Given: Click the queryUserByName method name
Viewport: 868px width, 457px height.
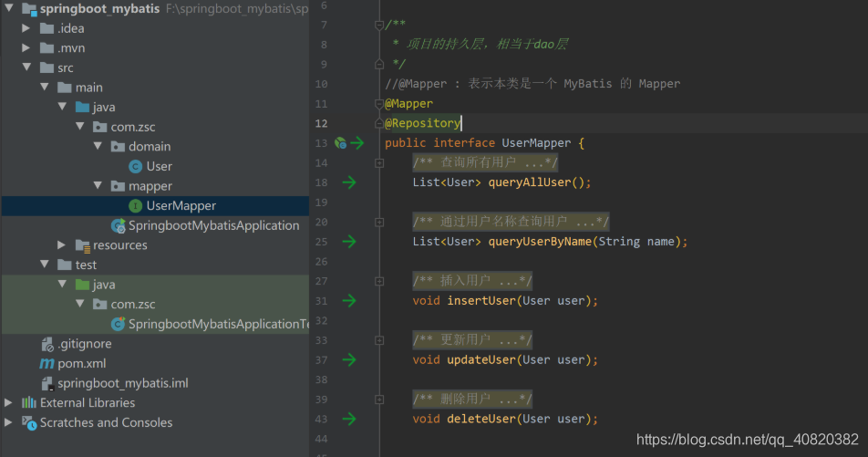Looking at the screenshot, I should pos(540,242).
